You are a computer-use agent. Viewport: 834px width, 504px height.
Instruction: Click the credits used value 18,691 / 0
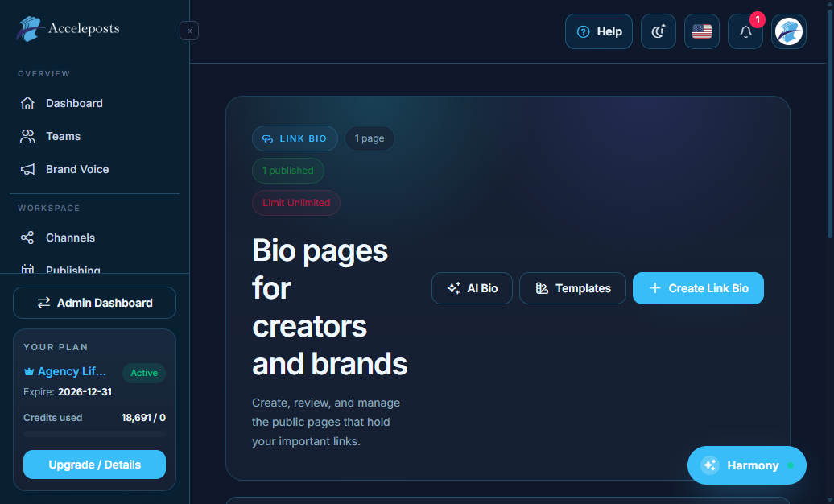coord(143,418)
